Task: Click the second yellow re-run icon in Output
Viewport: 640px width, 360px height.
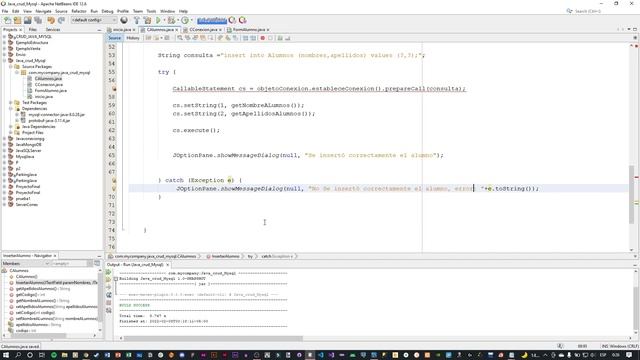Action: click(x=109, y=280)
